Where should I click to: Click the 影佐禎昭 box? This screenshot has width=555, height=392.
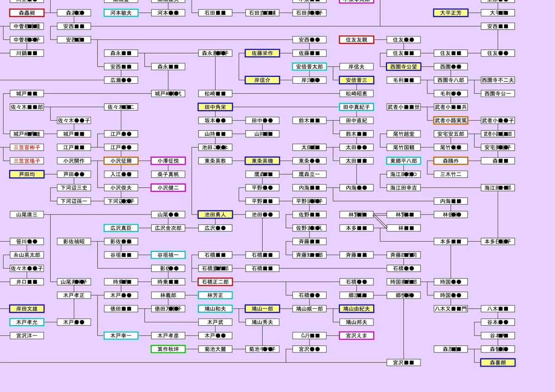[74, 241]
